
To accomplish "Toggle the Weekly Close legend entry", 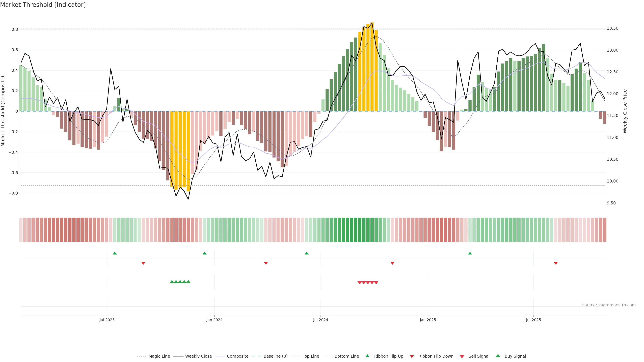I will click(x=198, y=356).
